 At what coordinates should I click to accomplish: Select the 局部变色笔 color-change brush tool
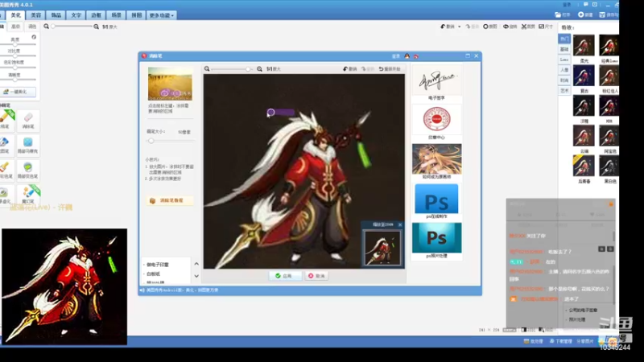point(28,170)
